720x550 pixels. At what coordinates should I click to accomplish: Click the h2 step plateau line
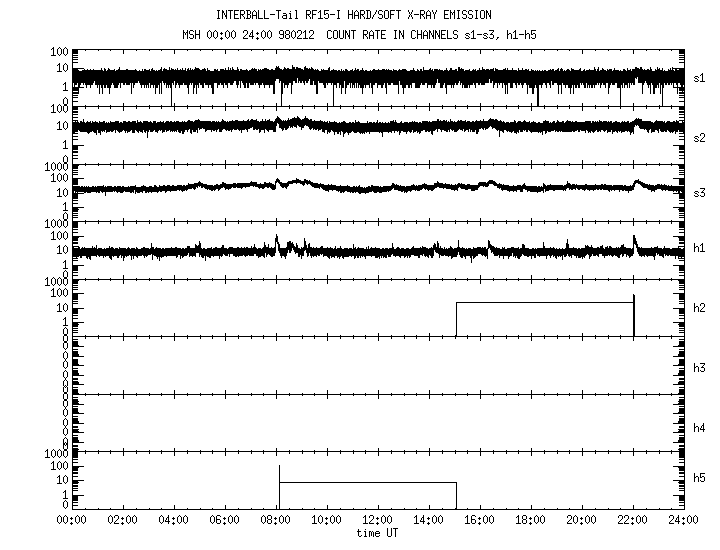click(545, 303)
